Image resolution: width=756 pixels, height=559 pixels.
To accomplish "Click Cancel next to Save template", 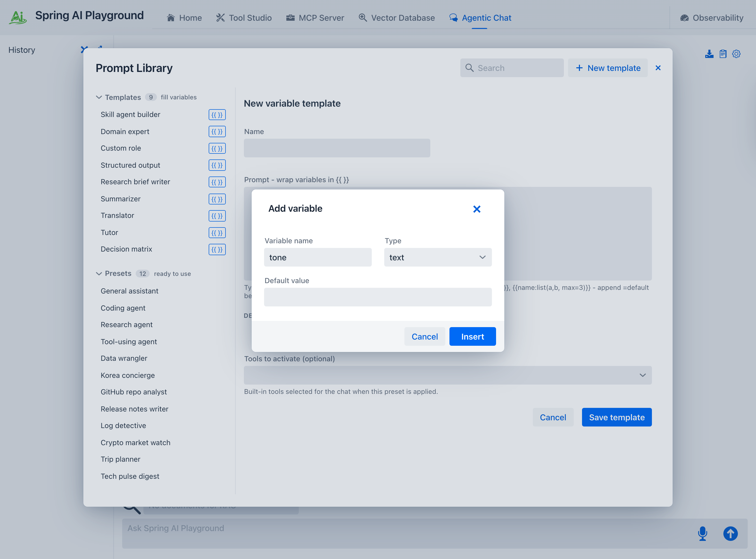I will (x=553, y=417).
